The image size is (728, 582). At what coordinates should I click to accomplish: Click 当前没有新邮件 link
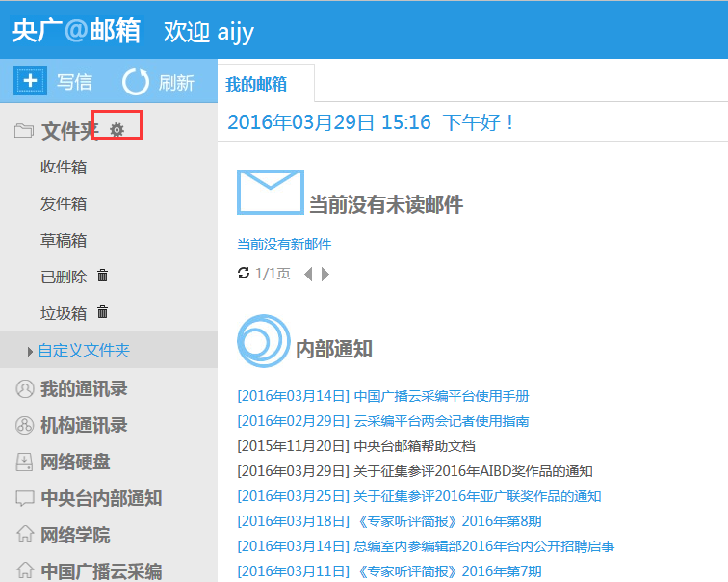tap(284, 244)
